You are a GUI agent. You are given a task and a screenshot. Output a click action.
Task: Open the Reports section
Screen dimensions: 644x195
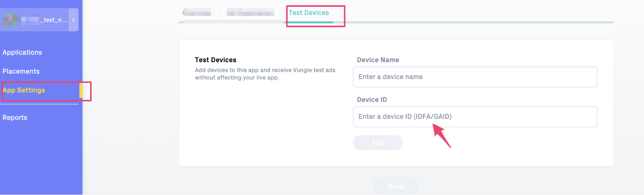point(15,118)
